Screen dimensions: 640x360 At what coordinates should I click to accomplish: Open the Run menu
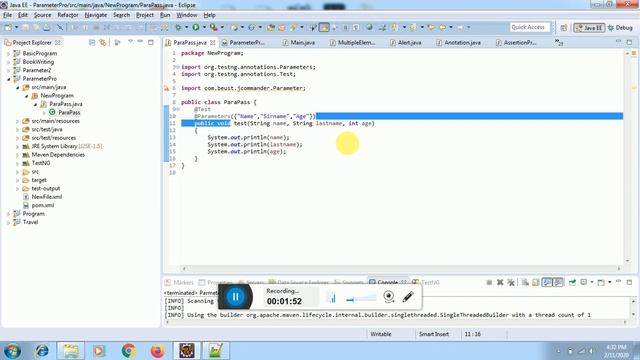click(x=165, y=15)
